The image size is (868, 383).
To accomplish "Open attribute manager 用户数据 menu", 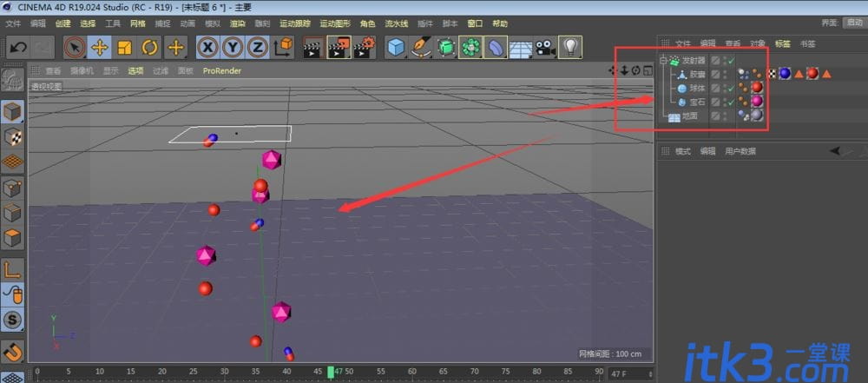I will (740, 151).
